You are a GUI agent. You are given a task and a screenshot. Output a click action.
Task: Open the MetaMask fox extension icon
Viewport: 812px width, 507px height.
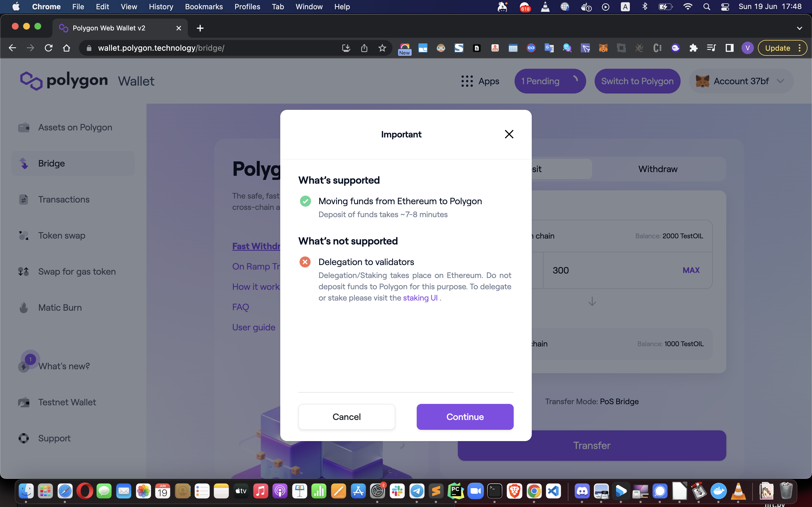(603, 48)
